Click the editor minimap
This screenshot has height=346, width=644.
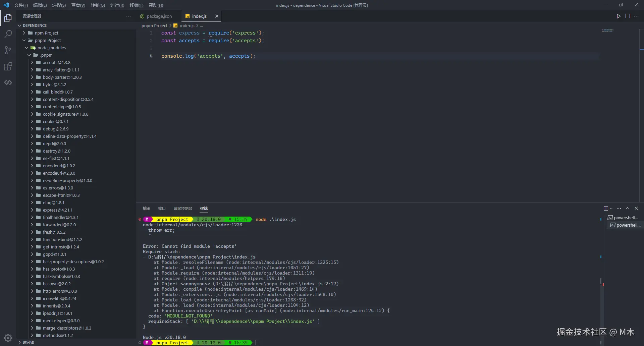(x=607, y=31)
